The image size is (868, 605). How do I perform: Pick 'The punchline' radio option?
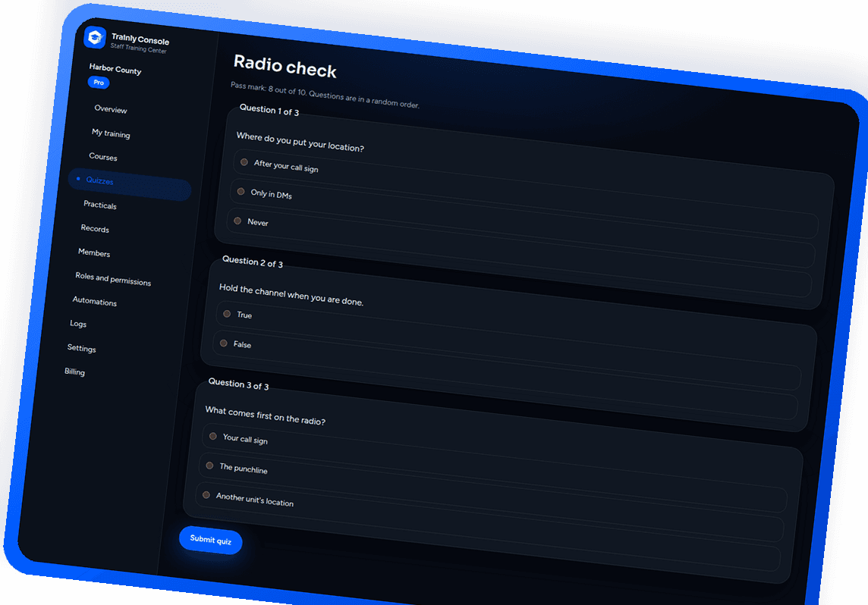[210, 465]
